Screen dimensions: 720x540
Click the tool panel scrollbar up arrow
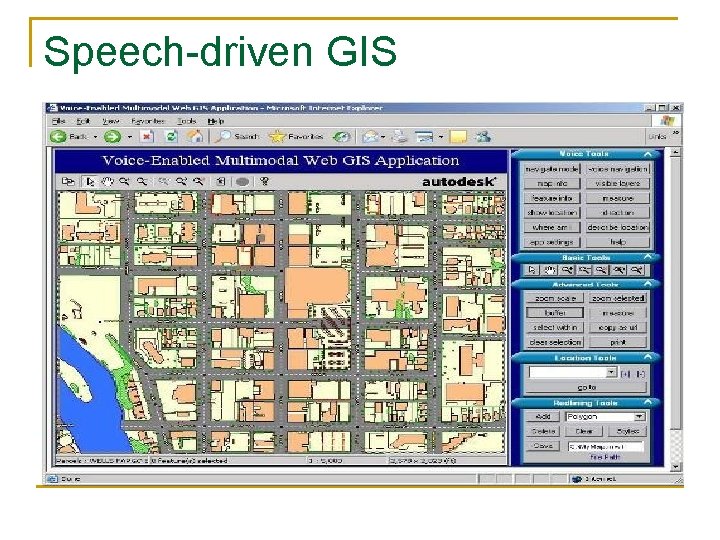click(x=675, y=152)
